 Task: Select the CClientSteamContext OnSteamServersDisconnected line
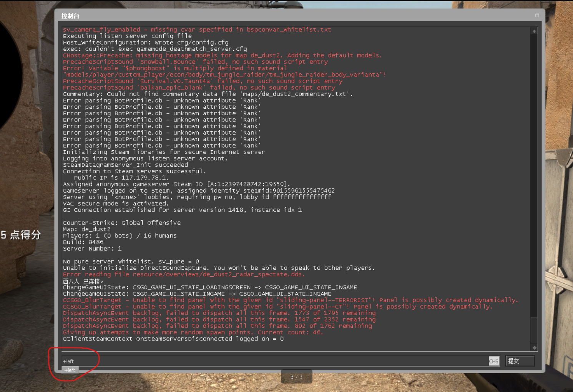tap(173, 339)
